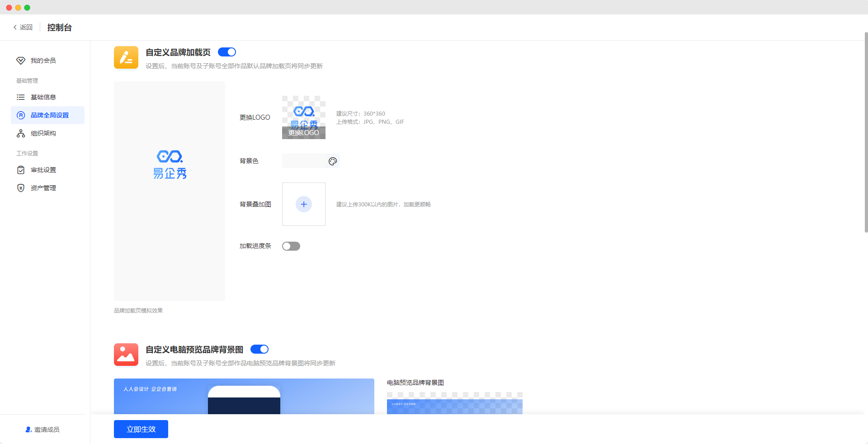
Task: Click the 控制台 title text
Action: coord(60,28)
